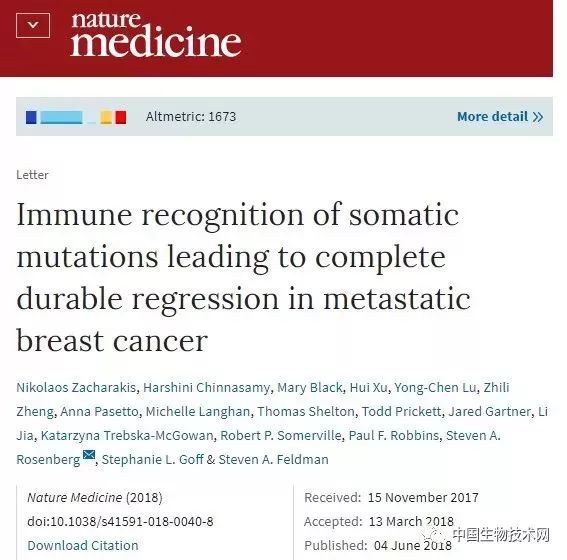567x560 pixels.
Task: Click the envelope icon beside Rosenberg
Action: [x=89, y=454]
